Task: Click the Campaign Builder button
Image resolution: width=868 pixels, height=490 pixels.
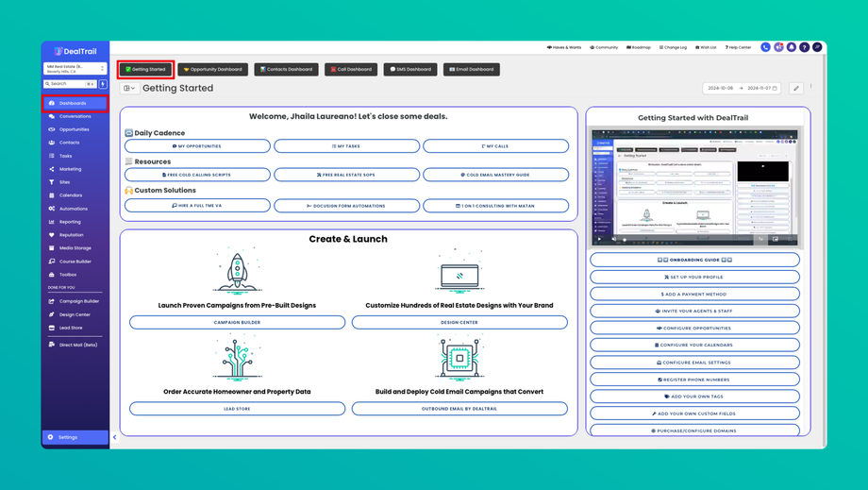Action: tap(237, 322)
